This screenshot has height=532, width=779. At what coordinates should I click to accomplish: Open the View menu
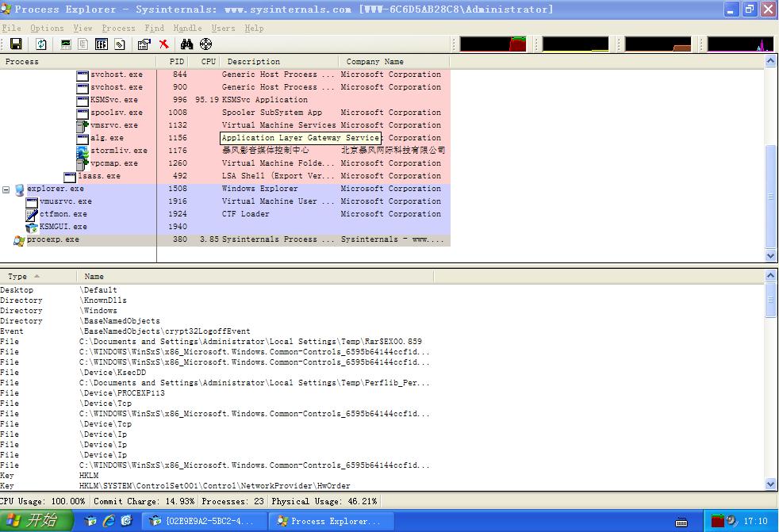click(83, 28)
